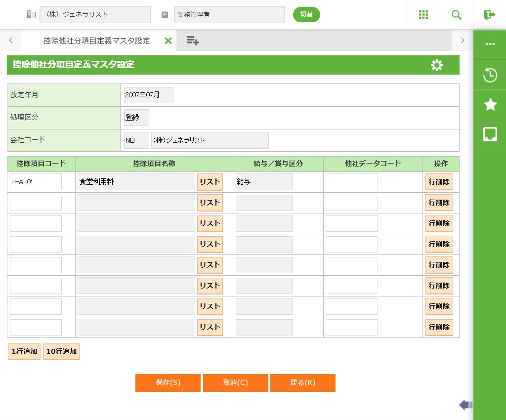Click the 10行追加 button
This screenshot has height=420, width=506.
pos(61,351)
